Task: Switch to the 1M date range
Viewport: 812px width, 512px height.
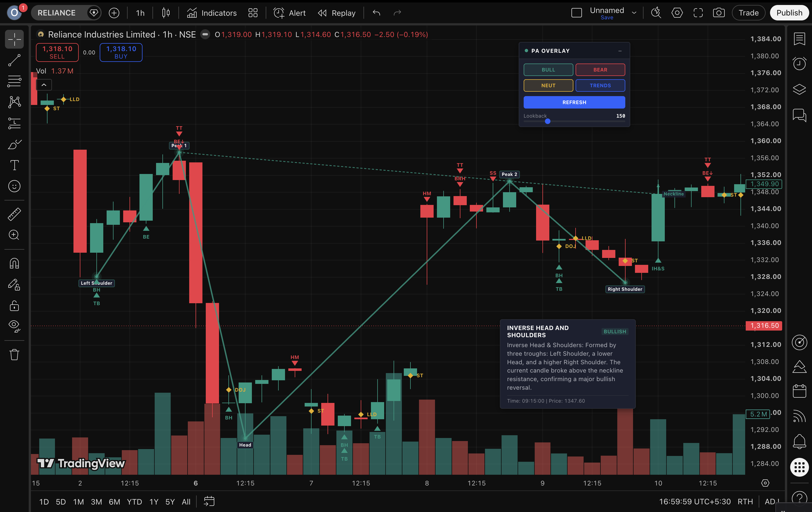Action: point(78,502)
